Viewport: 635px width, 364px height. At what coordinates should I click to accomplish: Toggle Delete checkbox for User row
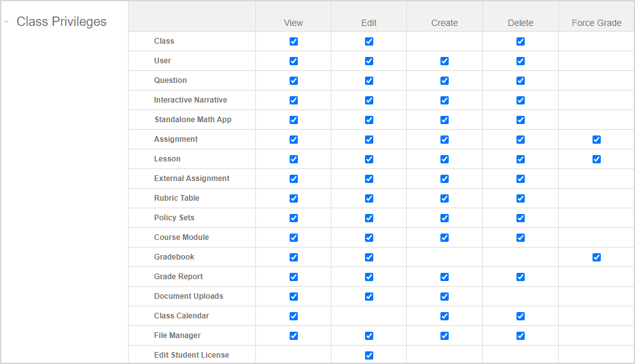click(x=520, y=61)
